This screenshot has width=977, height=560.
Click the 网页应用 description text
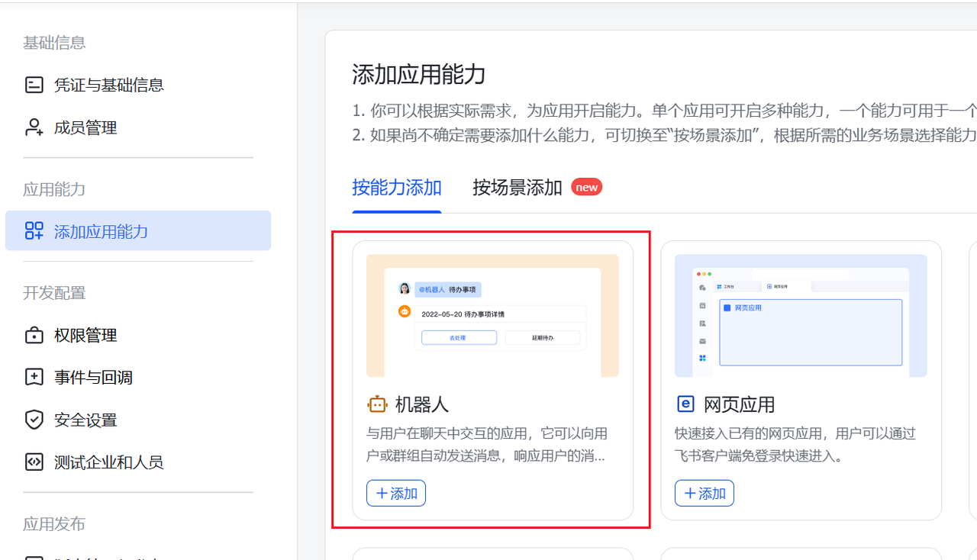pos(795,445)
